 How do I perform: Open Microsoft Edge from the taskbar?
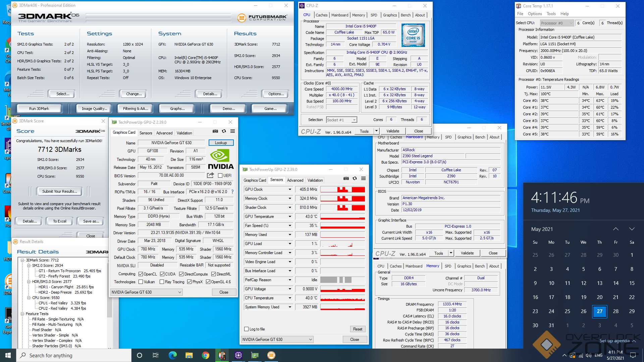tap(172, 355)
